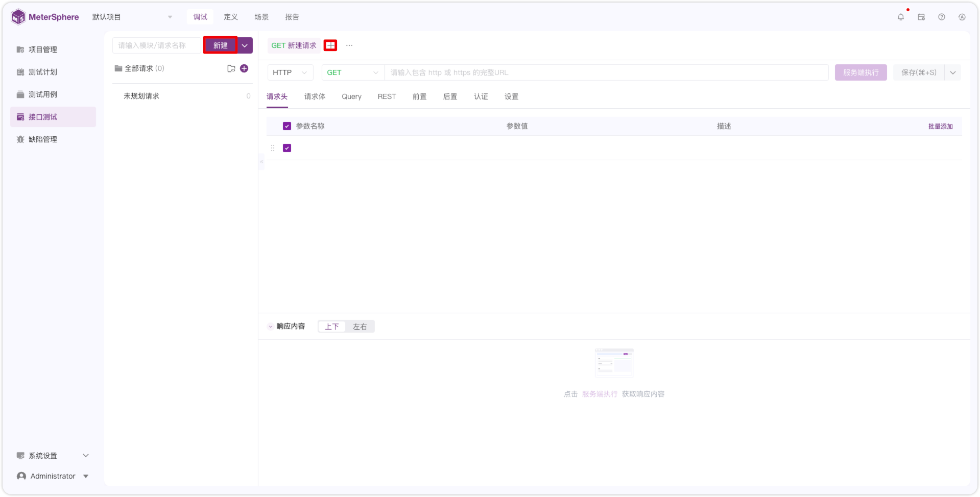Uncheck the empty parameter row's checkbox

tap(287, 148)
